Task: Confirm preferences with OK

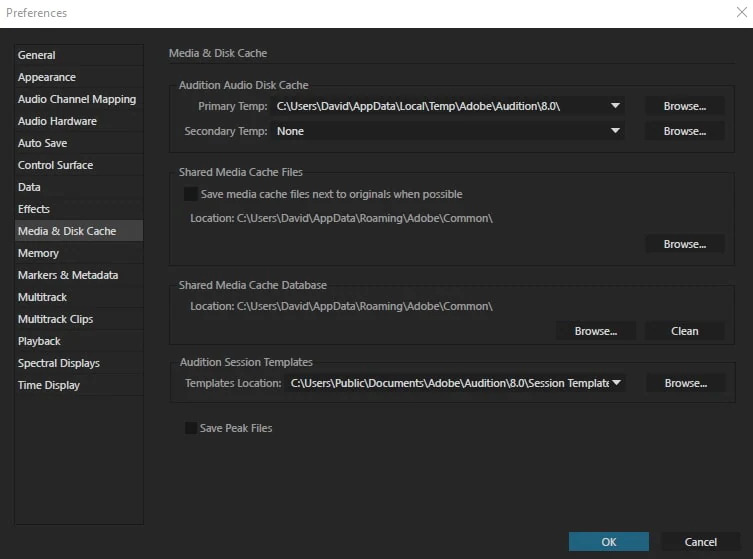Action: pyautogui.click(x=608, y=542)
